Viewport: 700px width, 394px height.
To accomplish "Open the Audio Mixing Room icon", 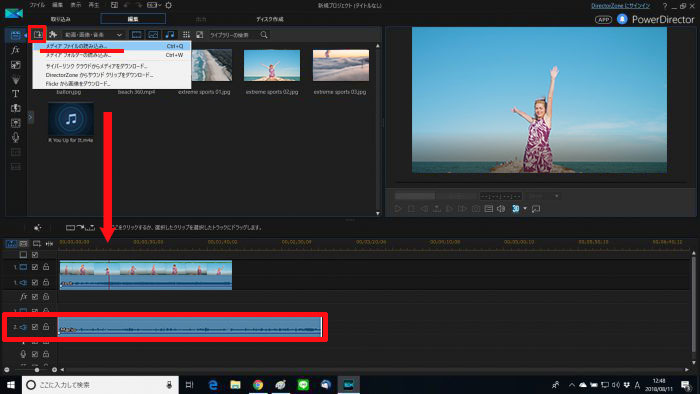I will 16,123.
